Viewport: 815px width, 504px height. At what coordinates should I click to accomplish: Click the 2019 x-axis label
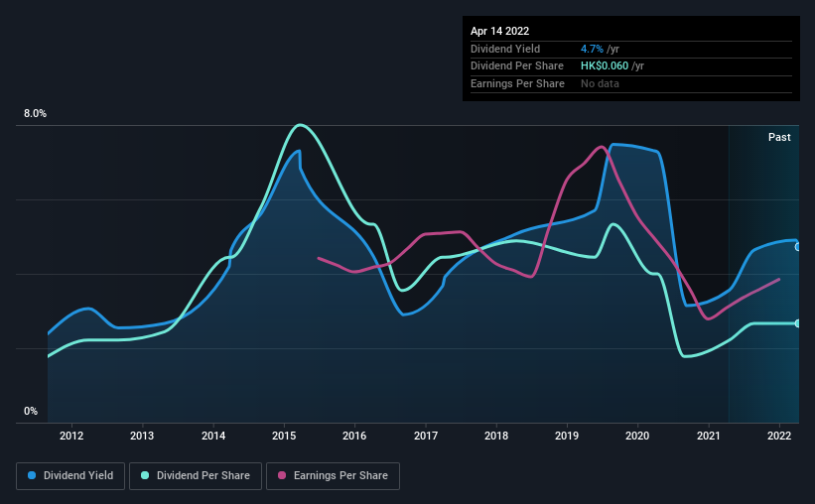pyautogui.click(x=567, y=436)
